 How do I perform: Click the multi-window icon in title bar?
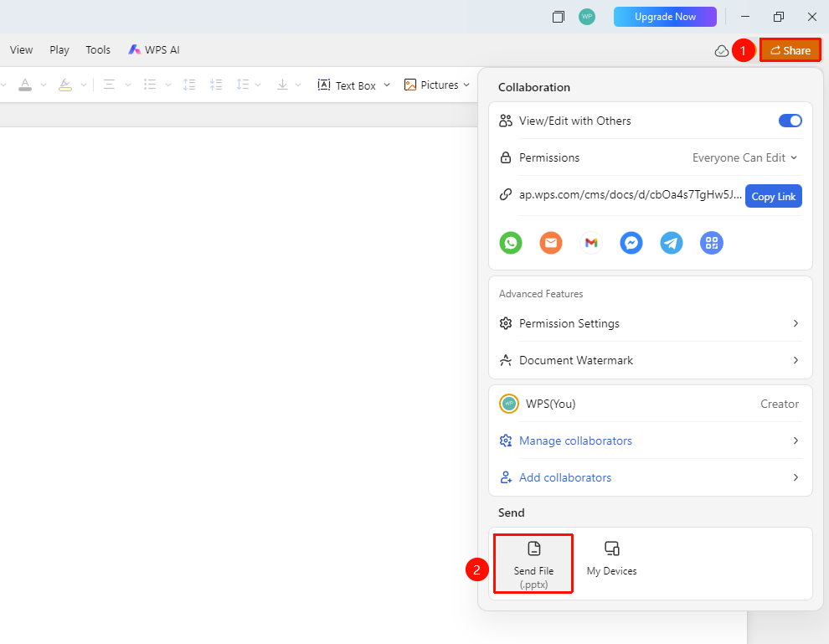click(x=559, y=17)
